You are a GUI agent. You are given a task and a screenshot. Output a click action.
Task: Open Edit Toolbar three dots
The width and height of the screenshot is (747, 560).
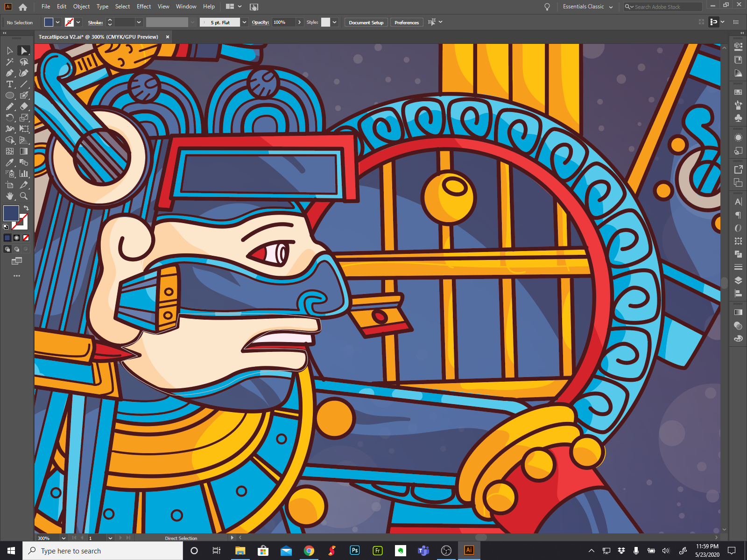(17, 276)
